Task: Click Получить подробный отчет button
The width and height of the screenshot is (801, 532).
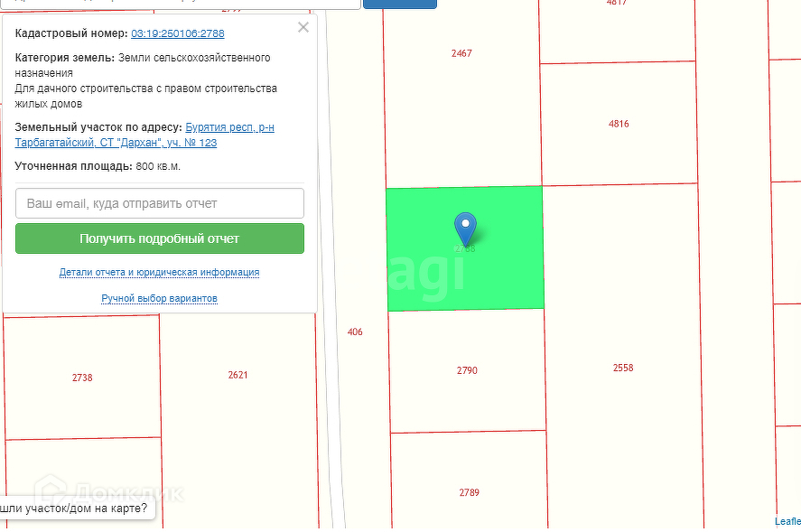Action: coord(160,238)
